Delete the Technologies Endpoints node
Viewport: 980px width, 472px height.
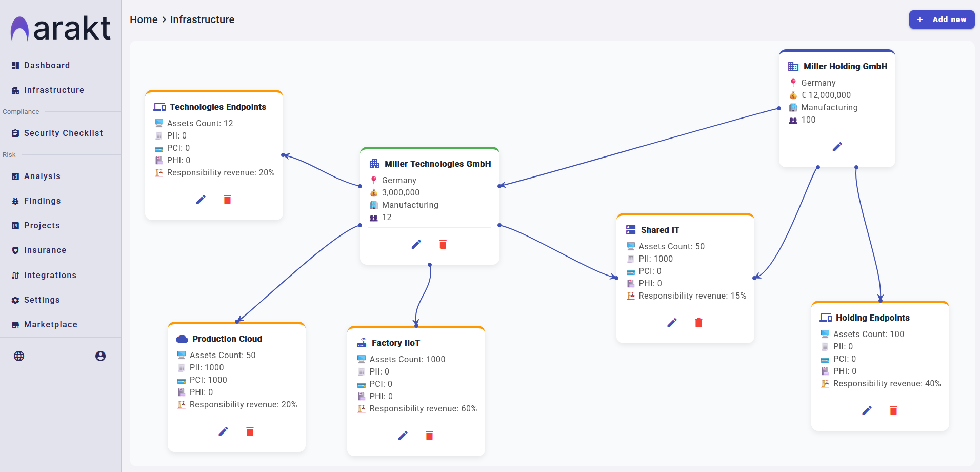pyautogui.click(x=227, y=200)
